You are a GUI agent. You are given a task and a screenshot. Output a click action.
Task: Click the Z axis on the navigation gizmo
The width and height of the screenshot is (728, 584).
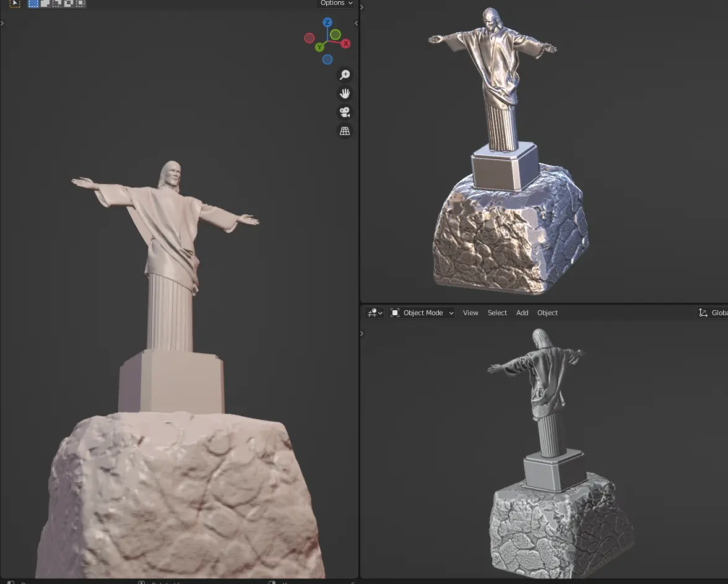click(x=327, y=22)
